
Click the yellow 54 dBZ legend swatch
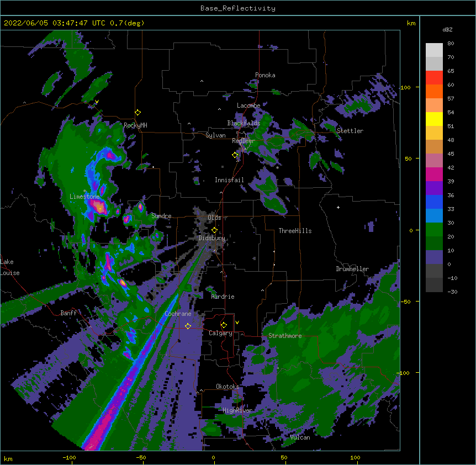[434, 119]
